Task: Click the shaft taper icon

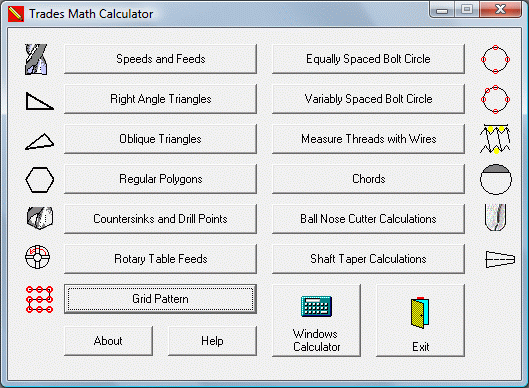Action: click(x=500, y=259)
